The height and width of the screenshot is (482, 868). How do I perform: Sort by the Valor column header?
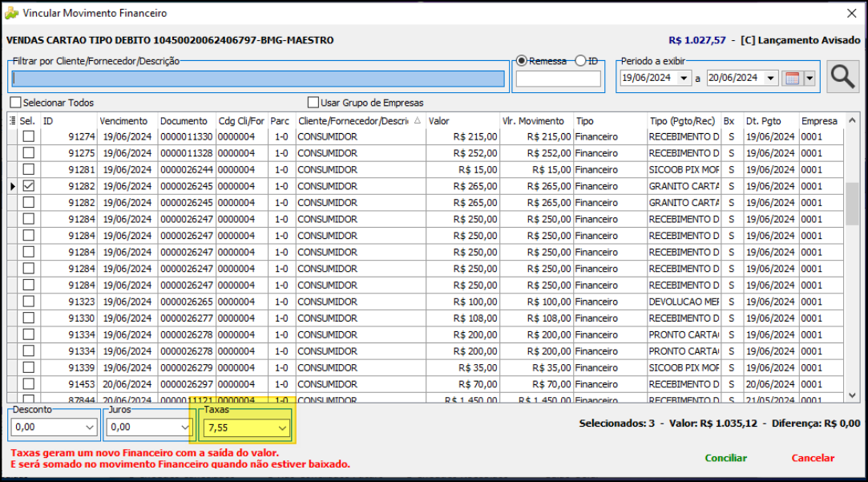[x=462, y=121]
